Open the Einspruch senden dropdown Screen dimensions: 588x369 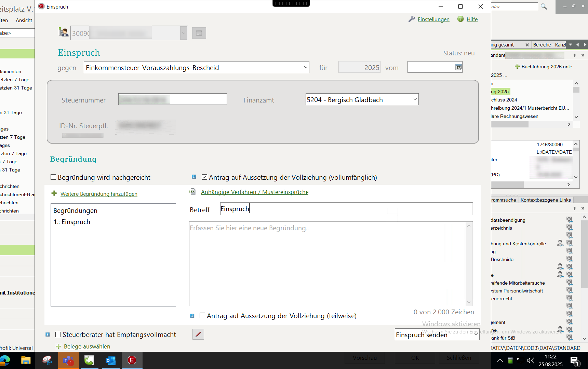(x=476, y=334)
